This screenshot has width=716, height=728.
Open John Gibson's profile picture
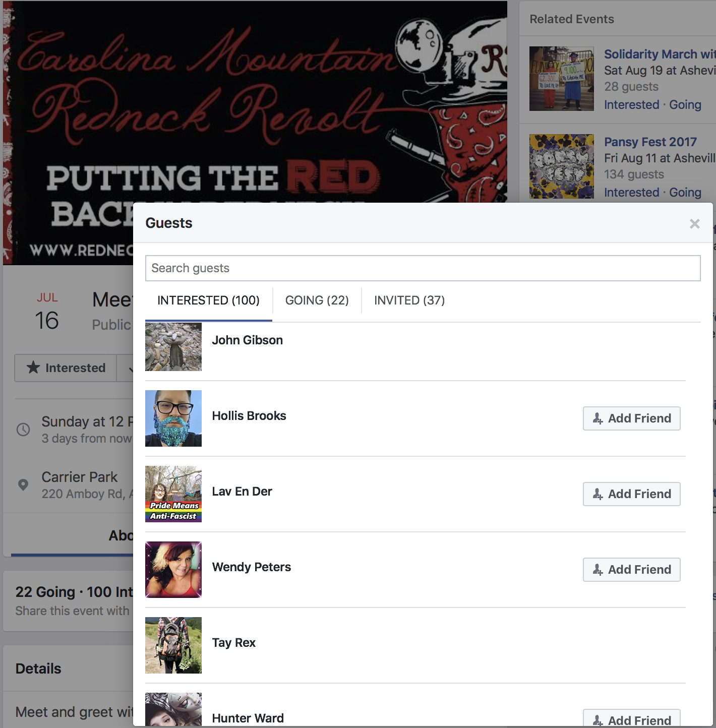tap(173, 347)
